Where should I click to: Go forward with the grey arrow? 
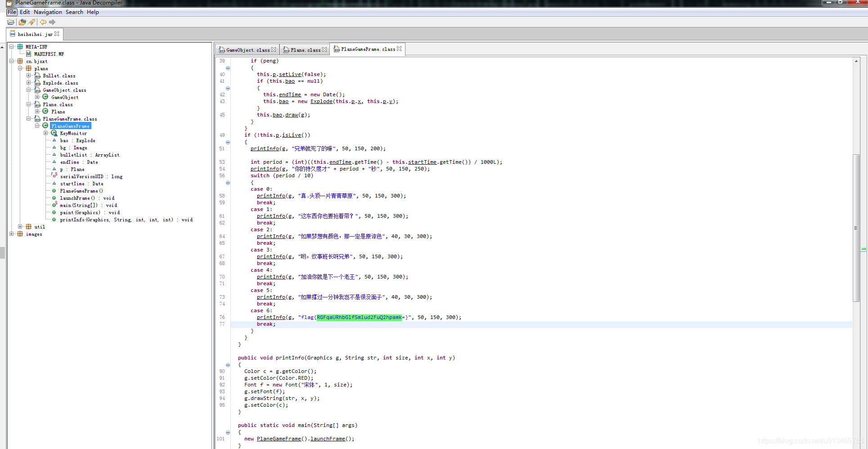tap(52, 22)
